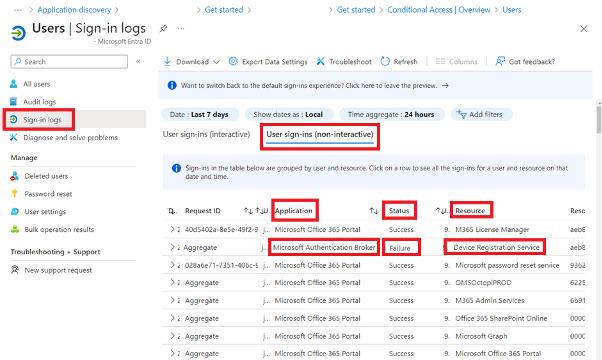
Task: Open the Columns chooser
Action: coord(463,62)
